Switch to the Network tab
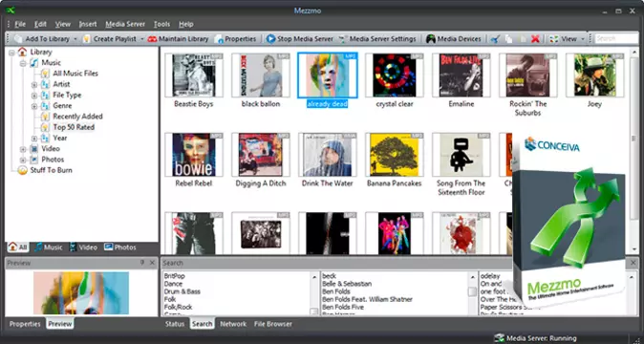Viewport: 644px width, 344px height. pyautogui.click(x=233, y=324)
